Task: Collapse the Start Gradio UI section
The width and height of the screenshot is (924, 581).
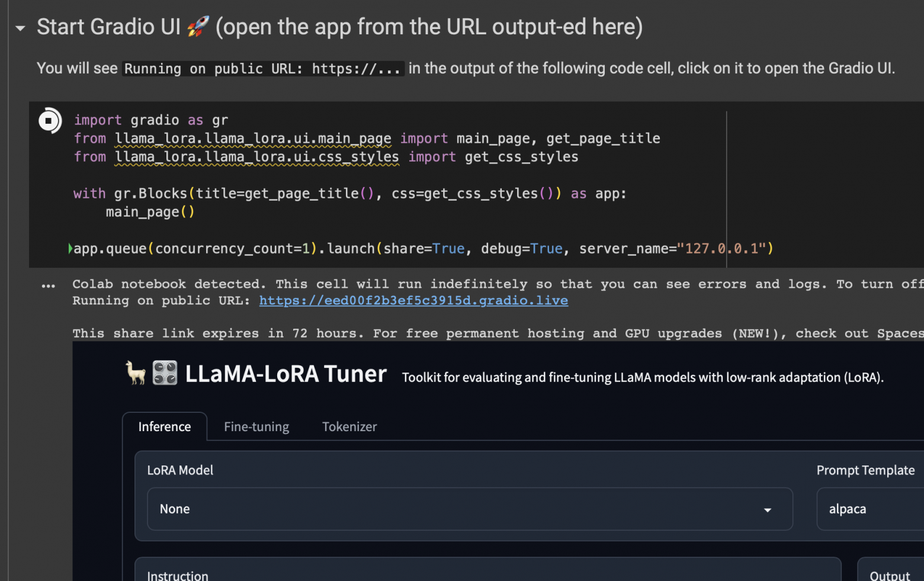Action: [20, 28]
